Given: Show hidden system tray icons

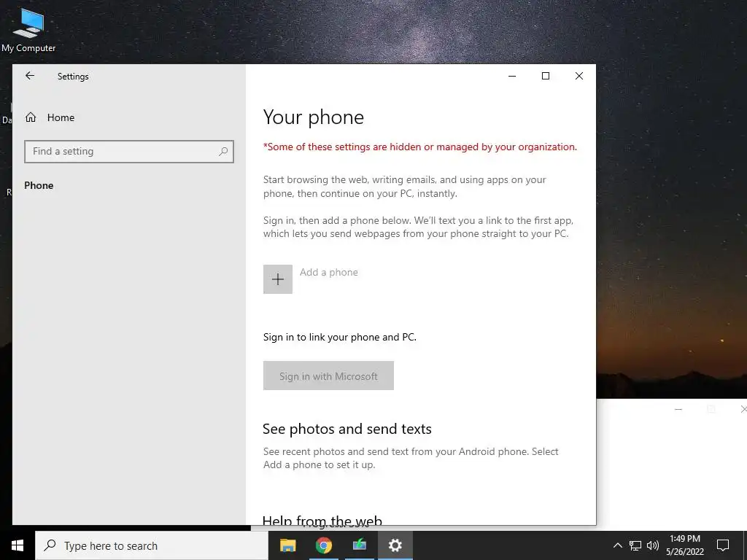Looking at the screenshot, I should 617,545.
